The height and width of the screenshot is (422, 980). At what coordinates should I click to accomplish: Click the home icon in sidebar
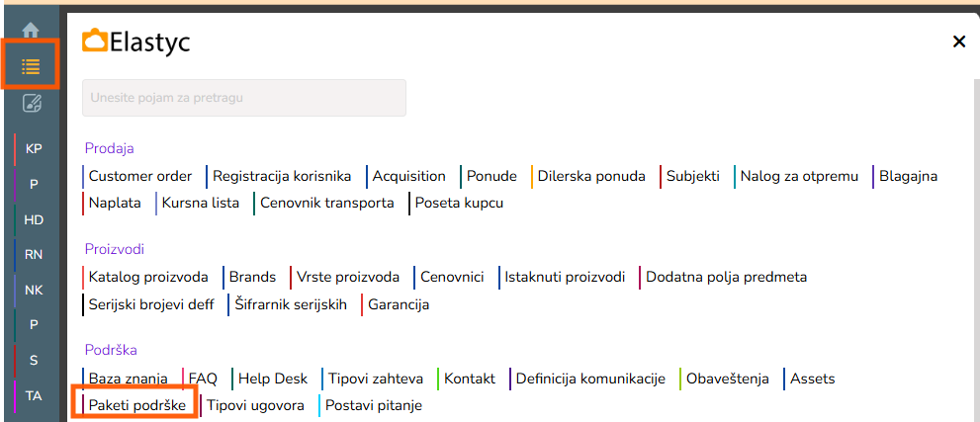[31, 31]
